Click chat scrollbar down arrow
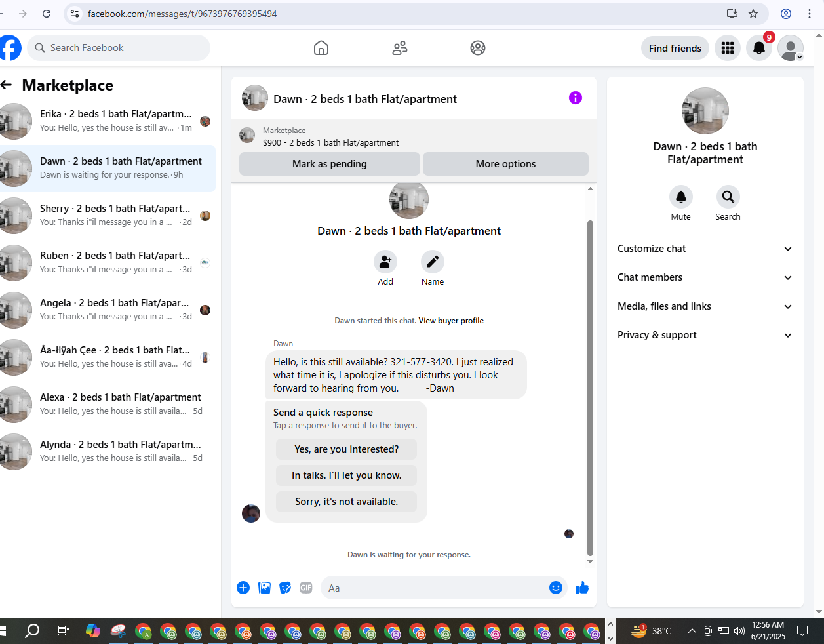The height and width of the screenshot is (644, 824). (x=590, y=561)
